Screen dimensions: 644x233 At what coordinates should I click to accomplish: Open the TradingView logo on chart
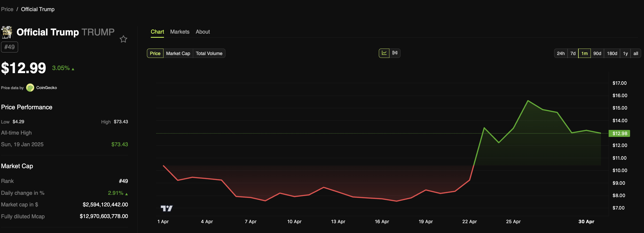(x=167, y=208)
